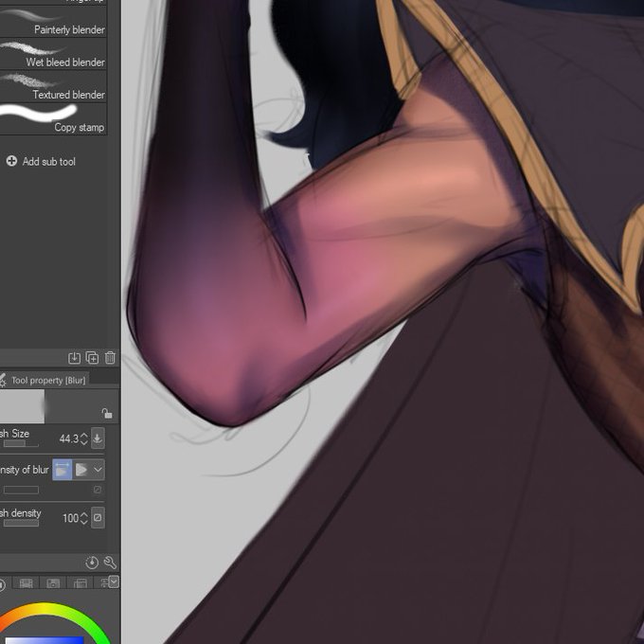Switch to the Color Slider tab icon
This screenshot has height=644, width=644.
click(x=26, y=582)
